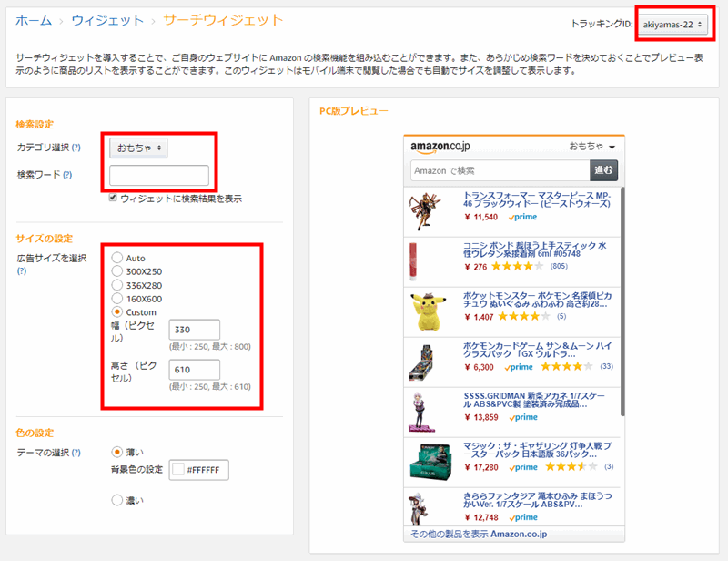Click the star rating on マジック：ザ・ギャザリング
This screenshot has height=561, width=728.
(571, 466)
